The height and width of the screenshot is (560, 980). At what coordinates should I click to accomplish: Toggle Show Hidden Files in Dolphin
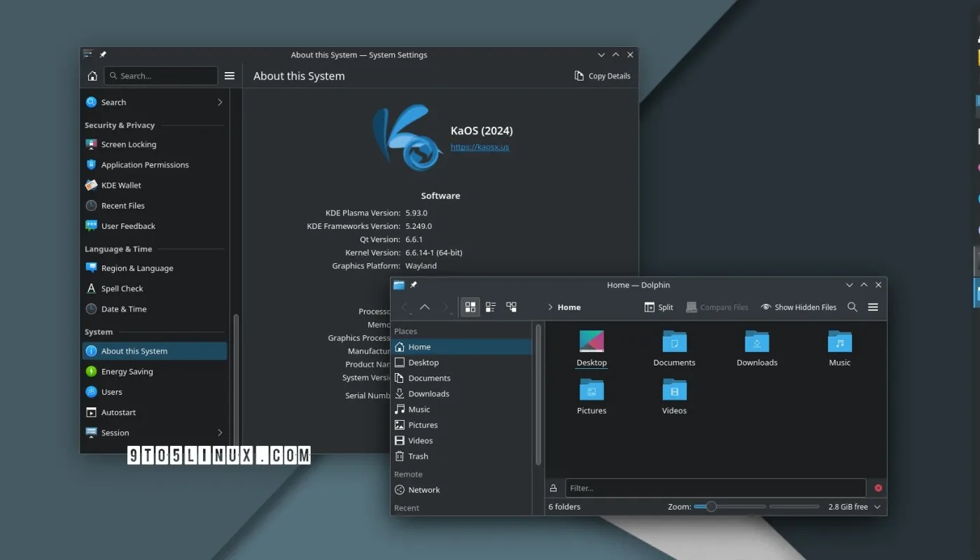pyautogui.click(x=798, y=307)
